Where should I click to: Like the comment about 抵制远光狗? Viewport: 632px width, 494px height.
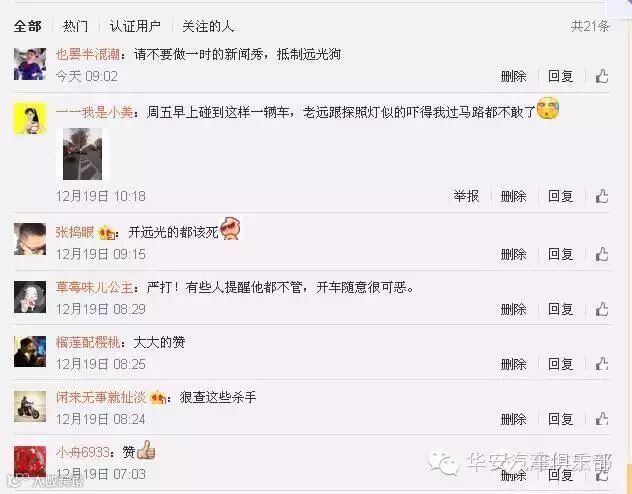click(x=602, y=76)
